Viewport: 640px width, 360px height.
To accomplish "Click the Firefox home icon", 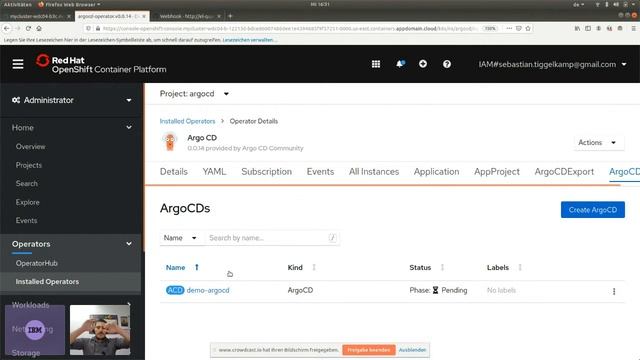I will tap(39, 28).
